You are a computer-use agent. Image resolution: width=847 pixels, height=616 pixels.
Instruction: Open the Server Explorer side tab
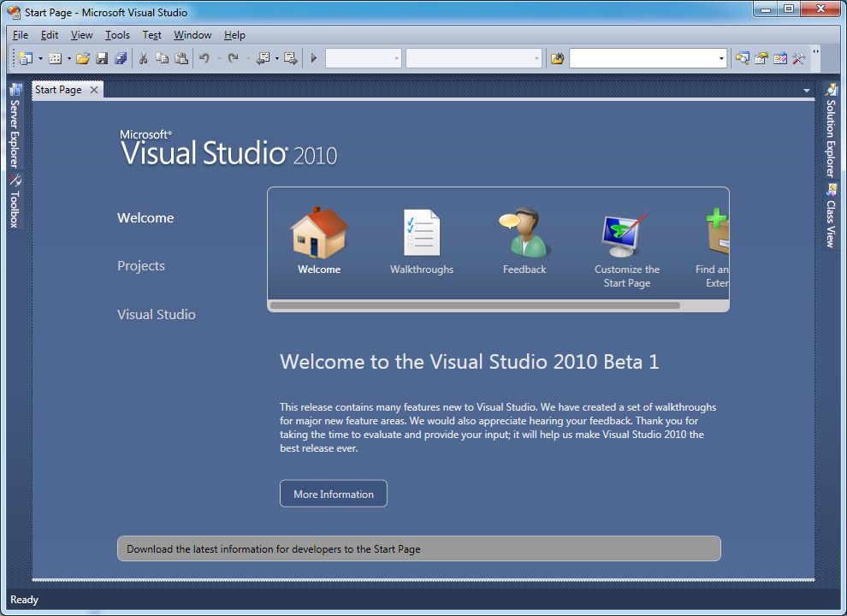point(15,127)
